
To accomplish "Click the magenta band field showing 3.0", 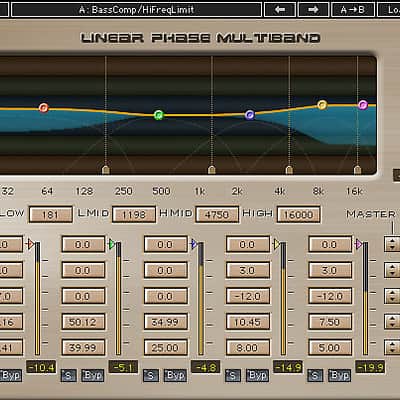I will pyautogui.click(x=330, y=270).
